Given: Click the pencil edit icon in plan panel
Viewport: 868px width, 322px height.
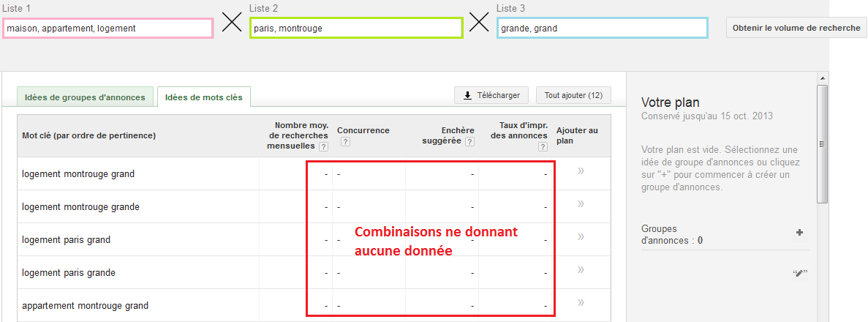Looking at the screenshot, I should coord(799,273).
